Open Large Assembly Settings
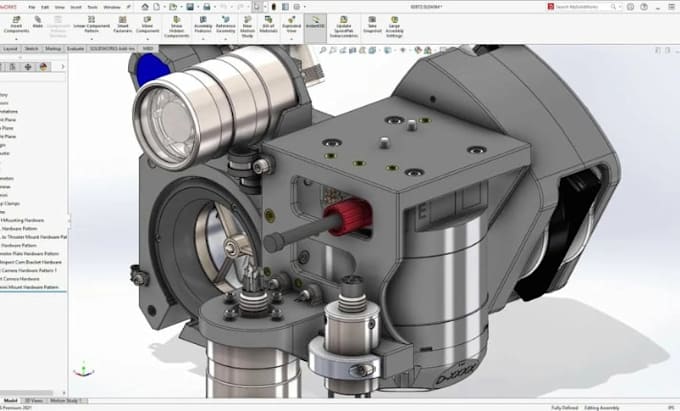Viewport: 680px width, 411px height. click(x=394, y=27)
